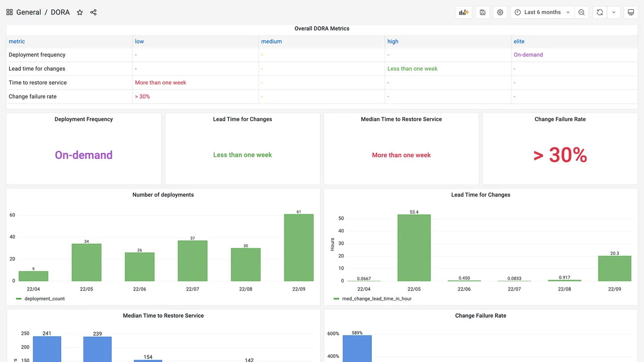Screen dimensions: 644x362
Task: Click the More than one week stat value
Action: click(x=401, y=155)
